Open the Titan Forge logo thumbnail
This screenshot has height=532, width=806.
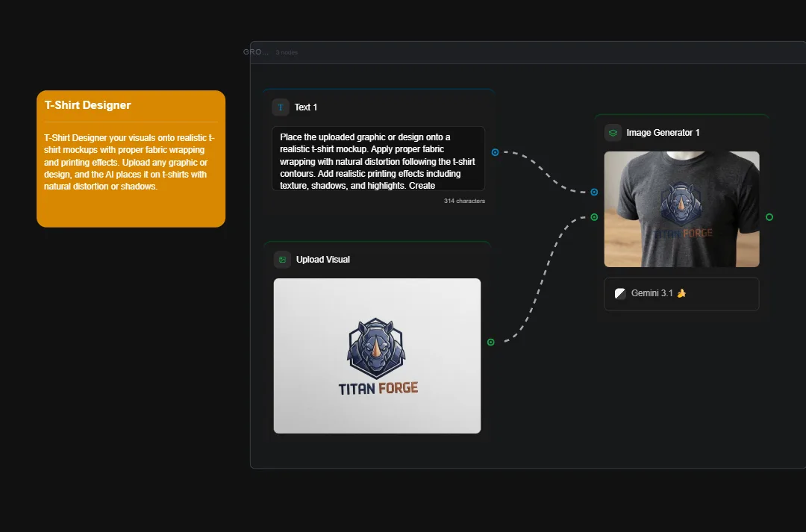tap(377, 355)
